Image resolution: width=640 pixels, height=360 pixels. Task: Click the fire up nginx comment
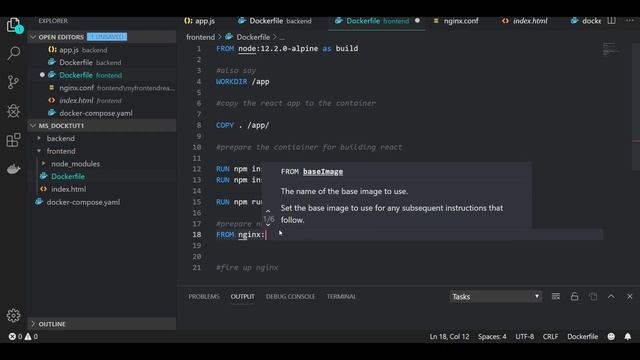(x=247, y=268)
